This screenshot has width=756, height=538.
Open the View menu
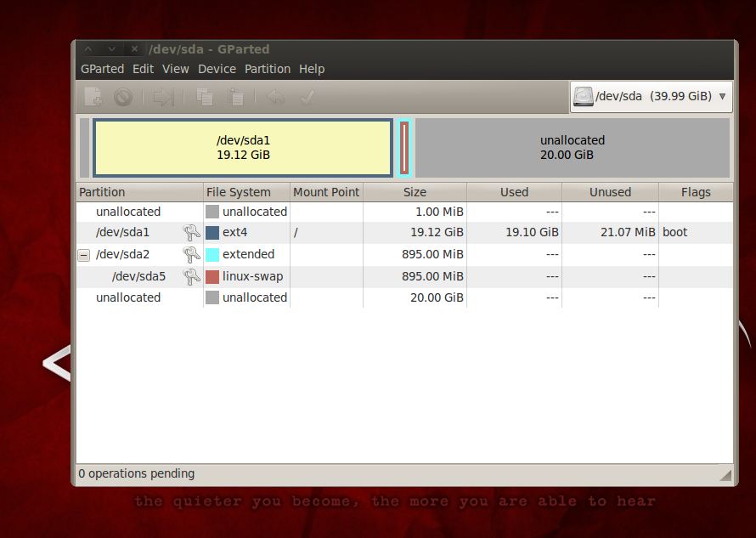(x=176, y=69)
